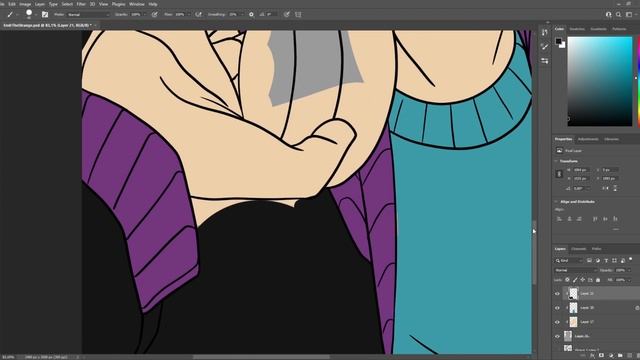Switch to the Adjustments tab
640x360 pixels.
click(588, 139)
